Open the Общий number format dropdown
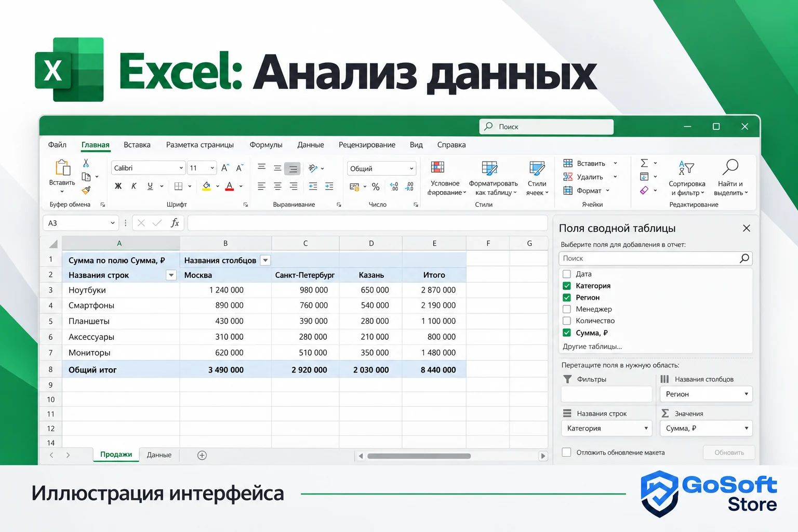 (411, 168)
